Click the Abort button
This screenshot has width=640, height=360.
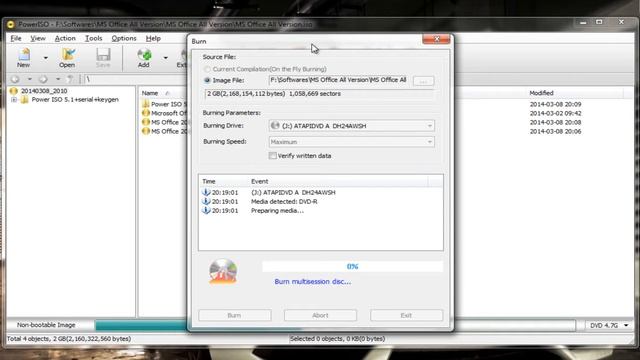point(320,315)
